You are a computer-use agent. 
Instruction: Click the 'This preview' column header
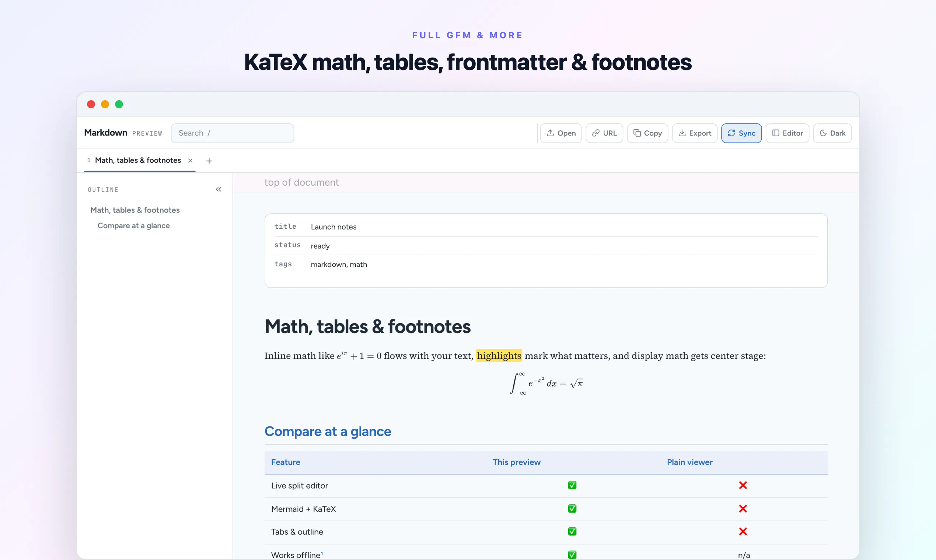pyautogui.click(x=517, y=462)
